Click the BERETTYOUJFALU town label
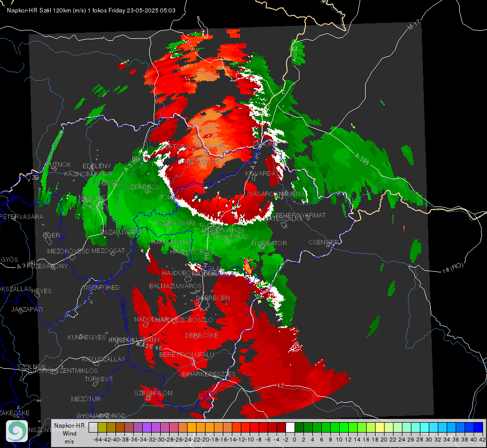487x448 pixels. click(x=187, y=355)
